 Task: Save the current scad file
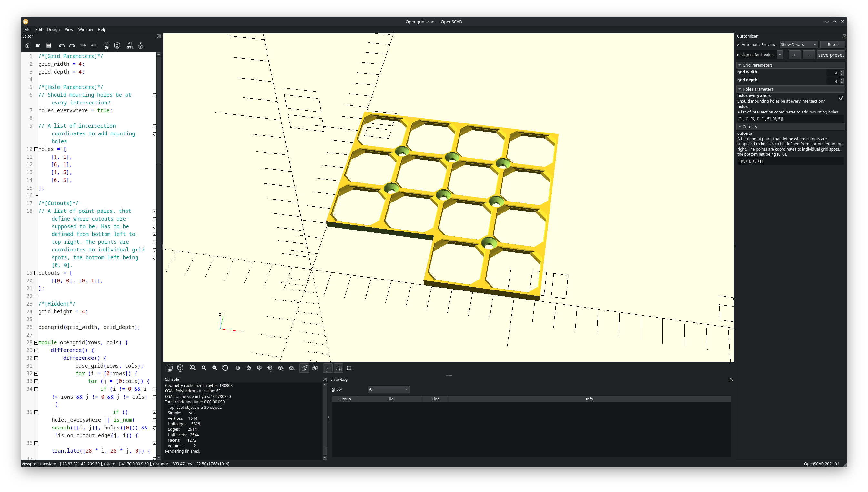tap(49, 45)
